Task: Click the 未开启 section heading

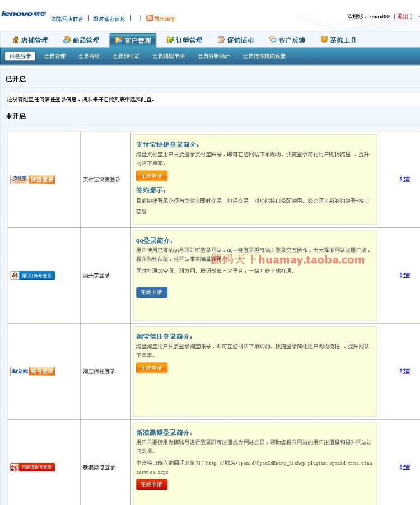Action: 16,116
